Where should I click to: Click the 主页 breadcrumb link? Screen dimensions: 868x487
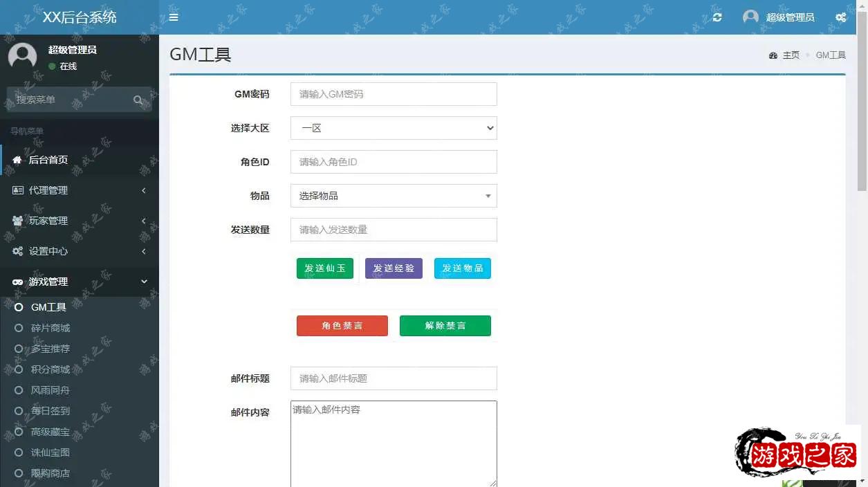(791, 55)
